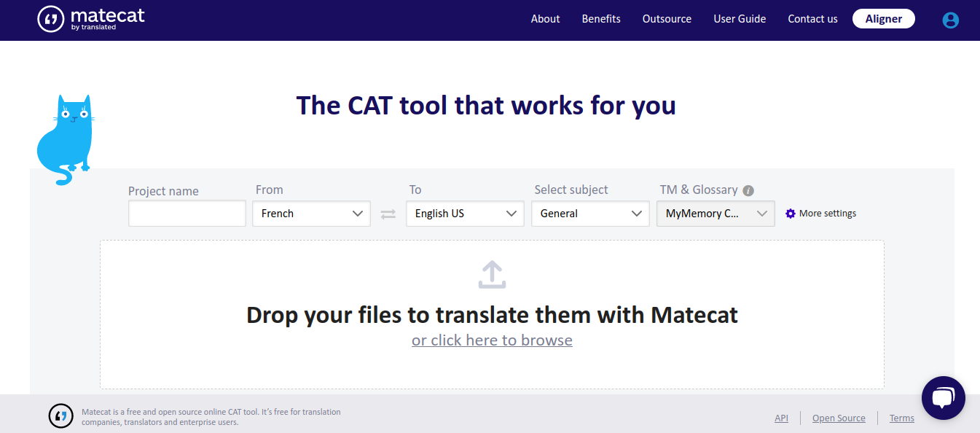Click the More settings text link

click(828, 214)
